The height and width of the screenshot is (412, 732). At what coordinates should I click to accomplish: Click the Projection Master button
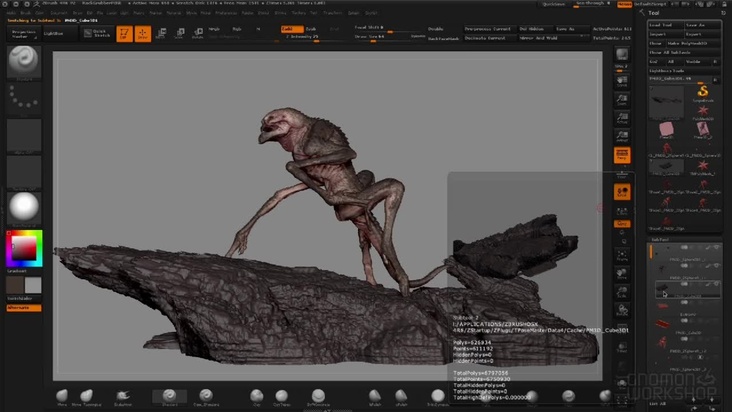click(24, 34)
